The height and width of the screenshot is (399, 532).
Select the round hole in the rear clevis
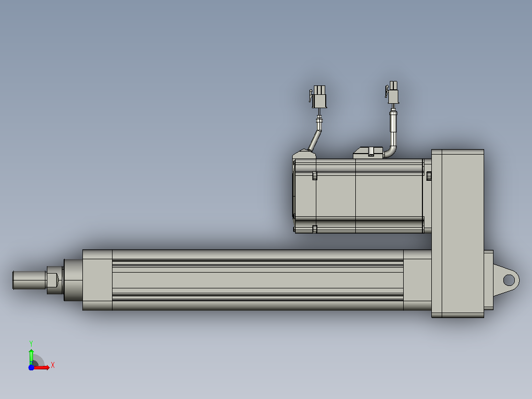509,280
